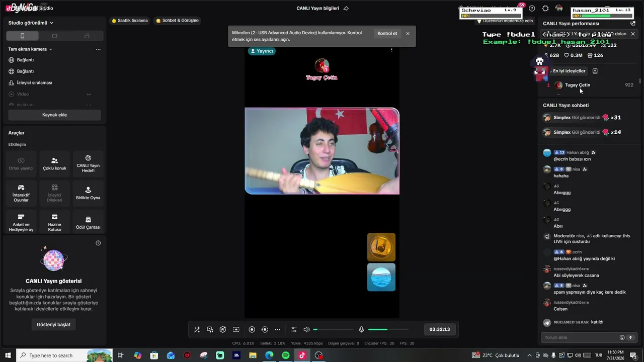Open the audio mixer sliders icon
This screenshot has width=644, height=362.
294,329
